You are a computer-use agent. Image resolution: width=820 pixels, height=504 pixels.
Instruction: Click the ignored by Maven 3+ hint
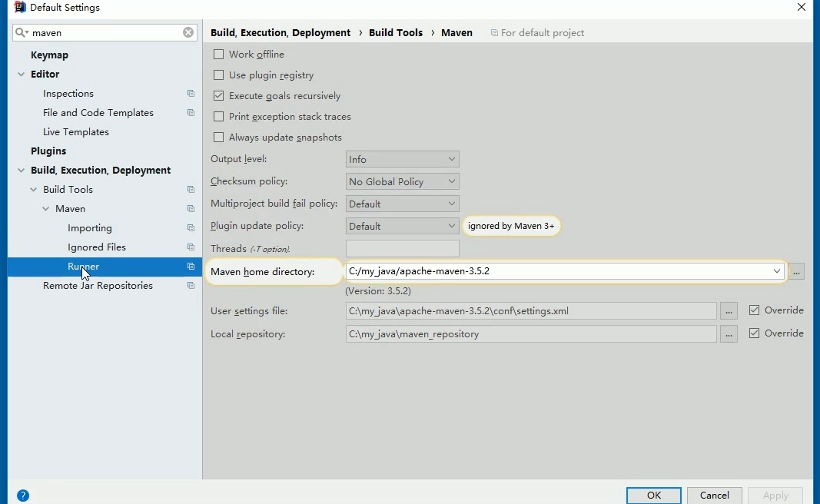(511, 226)
